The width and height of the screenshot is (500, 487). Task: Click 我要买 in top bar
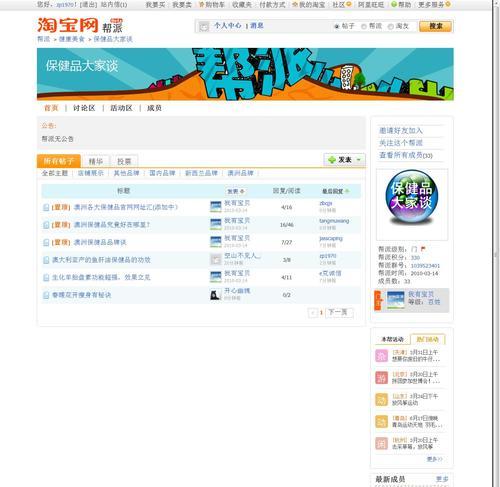(x=155, y=5)
